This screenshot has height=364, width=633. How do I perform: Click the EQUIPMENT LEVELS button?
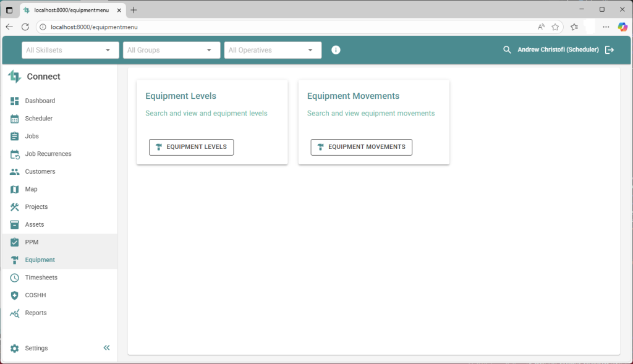pos(192,147)
